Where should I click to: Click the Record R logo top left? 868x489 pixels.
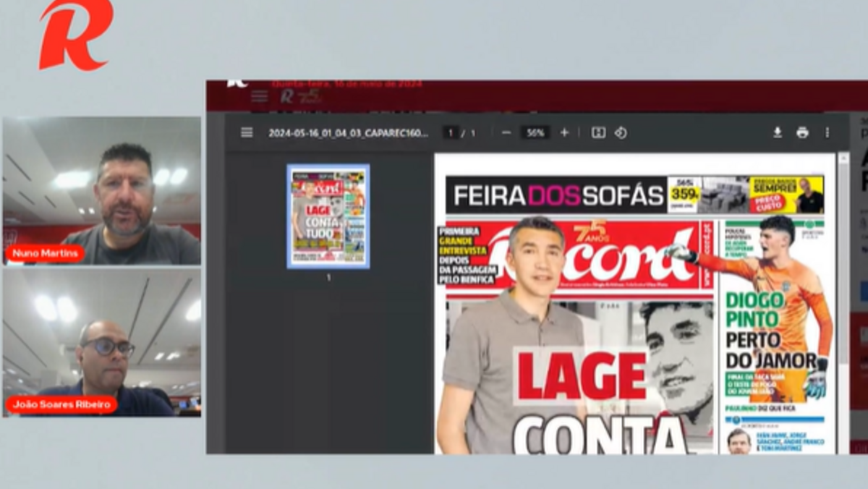point(75,33)
